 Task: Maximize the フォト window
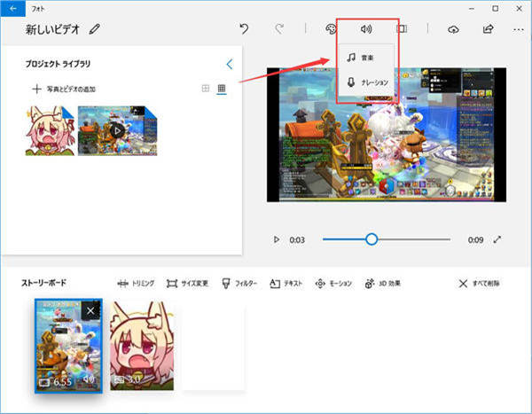click(496, 9)
